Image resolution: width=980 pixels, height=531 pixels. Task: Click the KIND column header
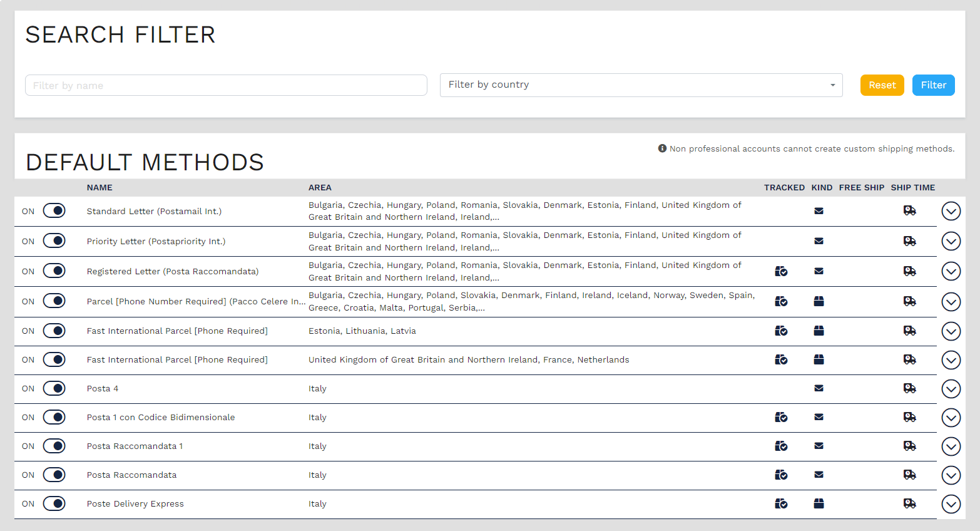tap(822, 187)
